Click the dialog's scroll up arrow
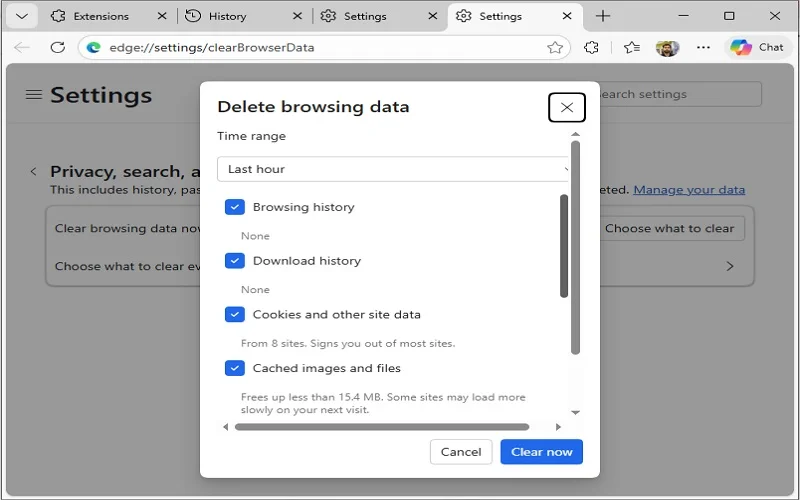The width and height of the screenshot is (800, 500). click(x=576, y=134)
